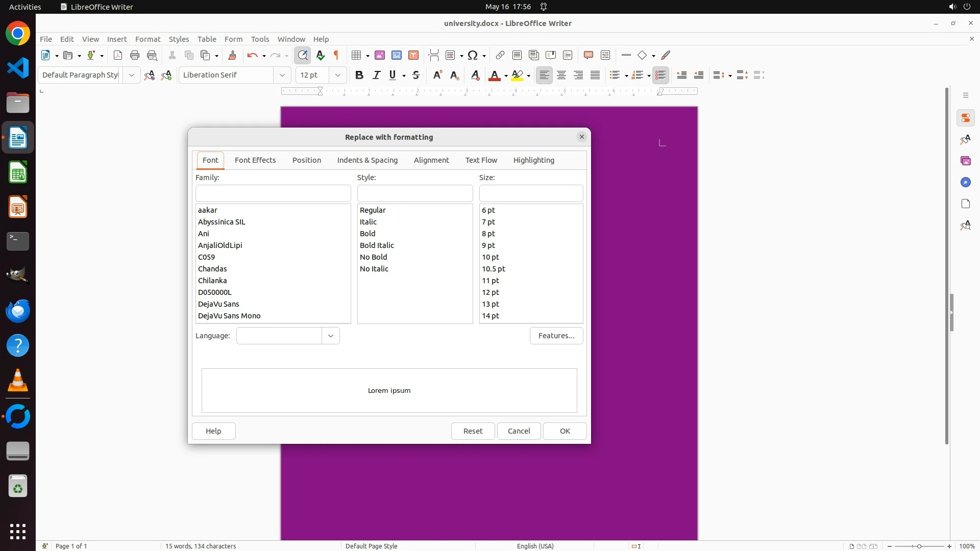This screenshot has width=980, height=551.
Task: Click the Insert Hyperlink icon
Action: tap(500, 55)
